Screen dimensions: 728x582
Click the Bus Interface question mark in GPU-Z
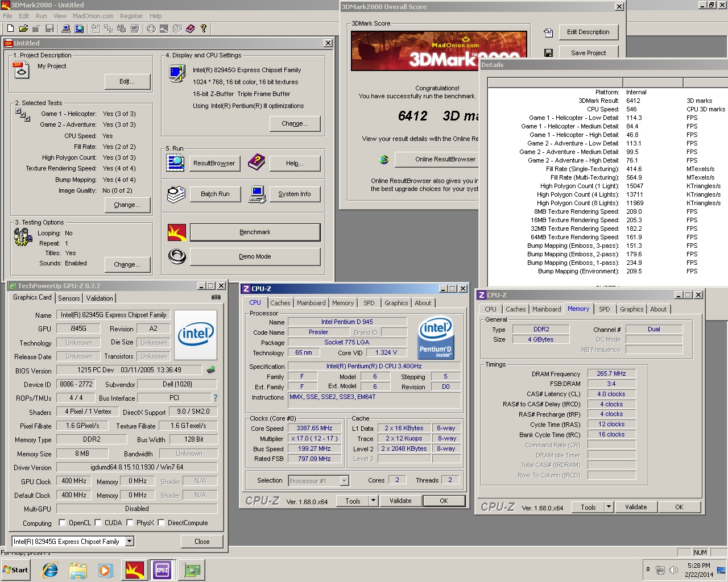(216, 398)
